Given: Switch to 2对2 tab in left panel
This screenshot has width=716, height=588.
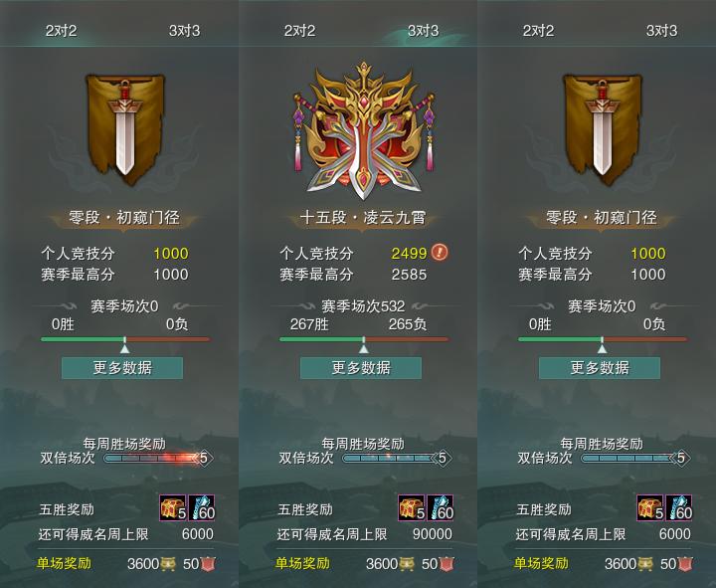Looking at the screenshot, I should coord(61,31).
